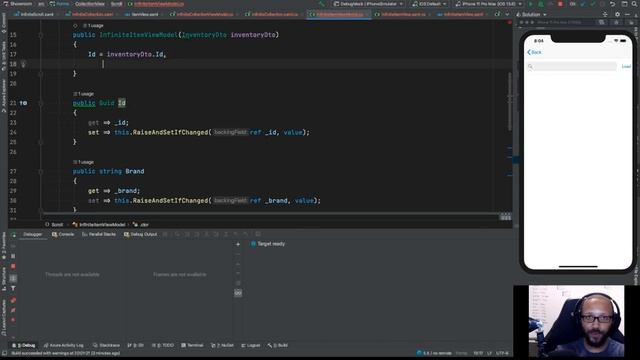The height and width of the screenshot is (360, 640).
Task: Click the tool window toggle icon at bottom-left corner
Action: click(4, 353)
